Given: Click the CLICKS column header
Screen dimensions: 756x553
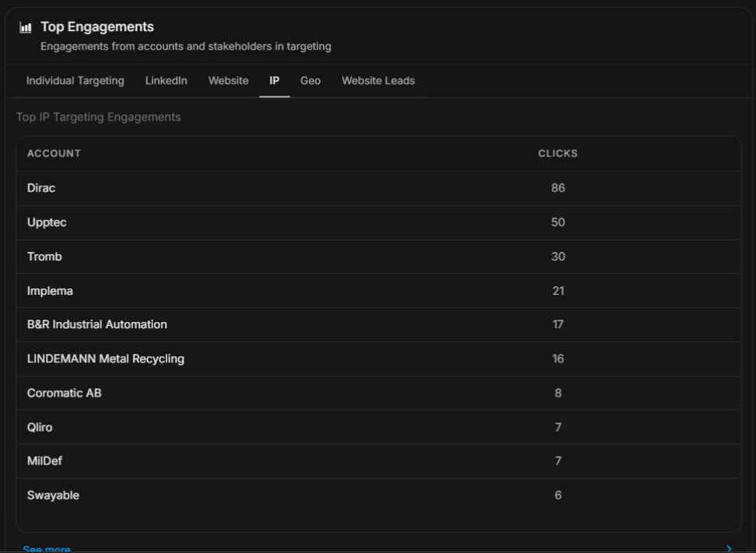Looking at the screenshot, I should pyautogui.click(x=558, y=153).
